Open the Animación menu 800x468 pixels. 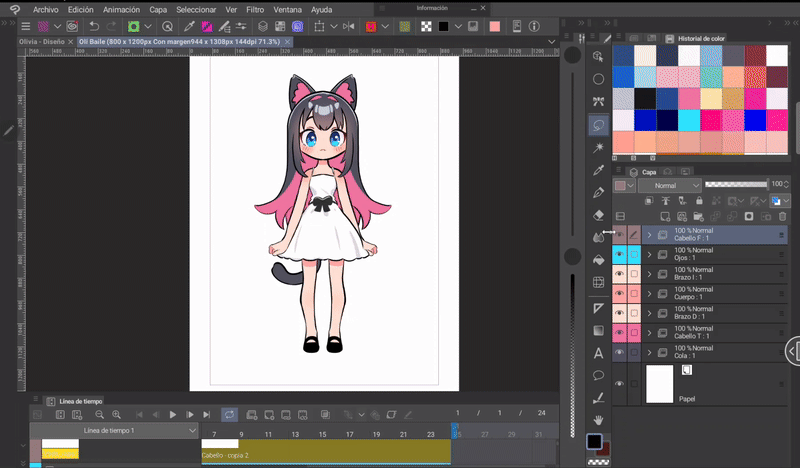click(x=121, y=9)
